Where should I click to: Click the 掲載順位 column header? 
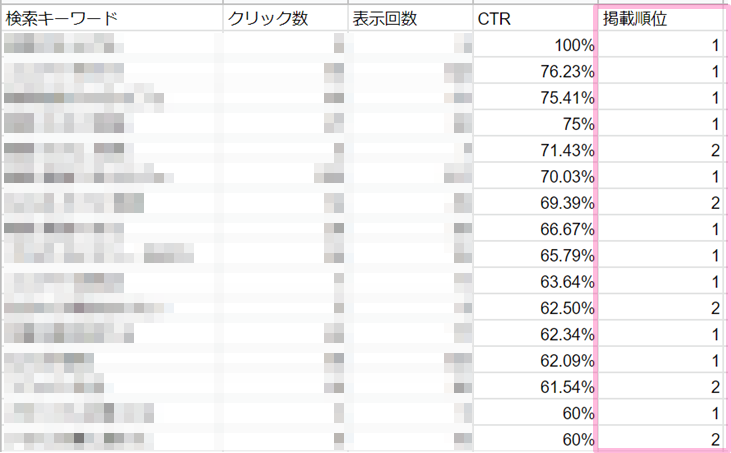pyautogui.click(x=632, y=19)
